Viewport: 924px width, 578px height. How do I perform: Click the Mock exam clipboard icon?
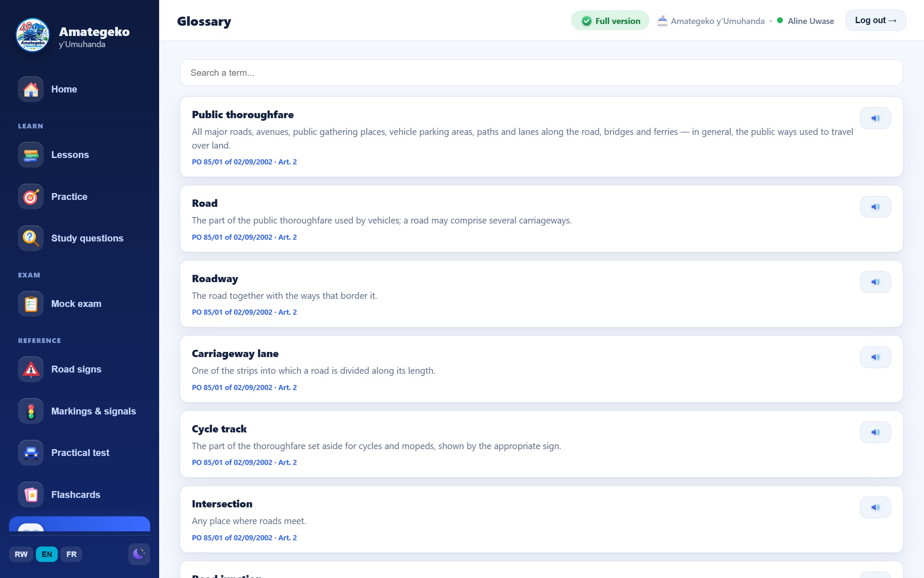(x=31, y=304)
